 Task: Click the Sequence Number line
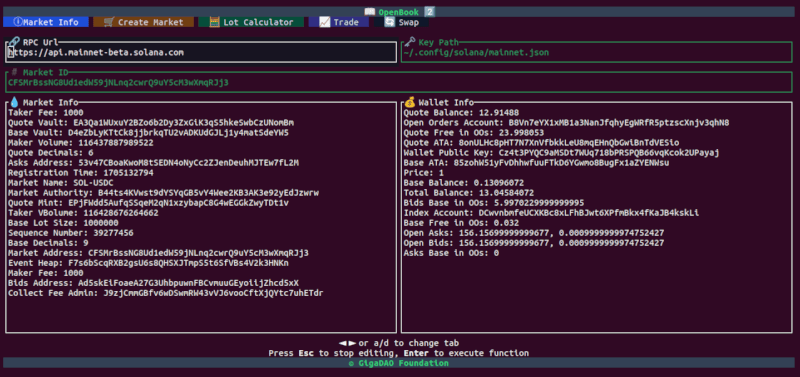pyautogui.click(x=71, y=233)
